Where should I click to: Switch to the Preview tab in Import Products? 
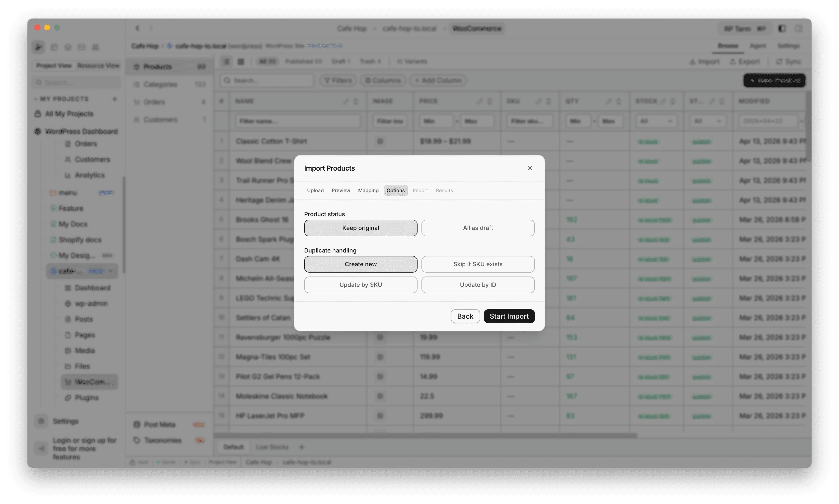click(x=341, y=190)
